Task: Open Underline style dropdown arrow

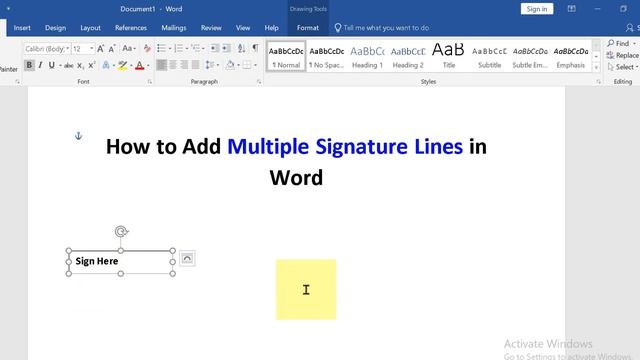Action: point(60,66)
